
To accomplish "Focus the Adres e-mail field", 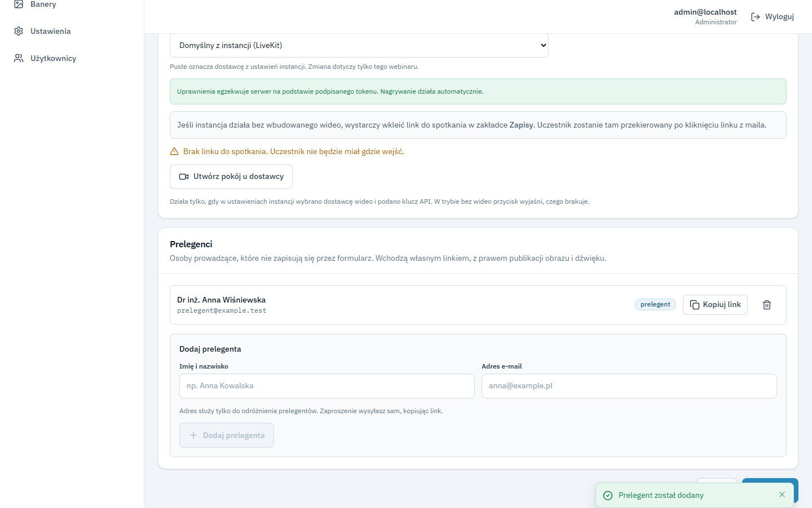I will tap(629, 386).
